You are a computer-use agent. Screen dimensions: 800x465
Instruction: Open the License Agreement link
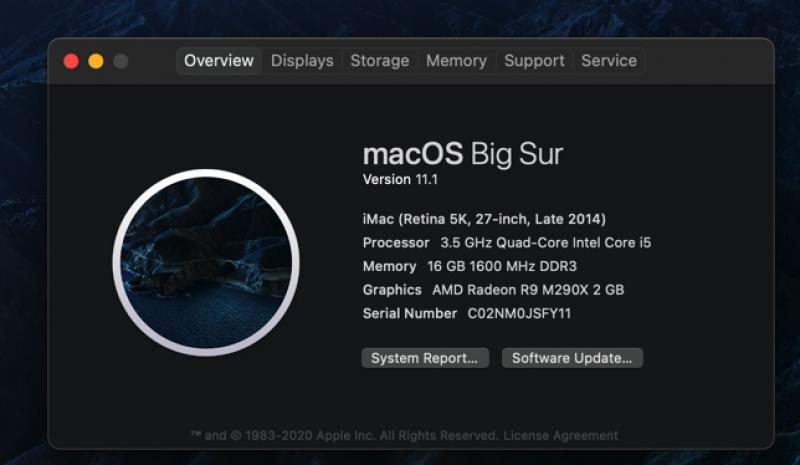560,435
